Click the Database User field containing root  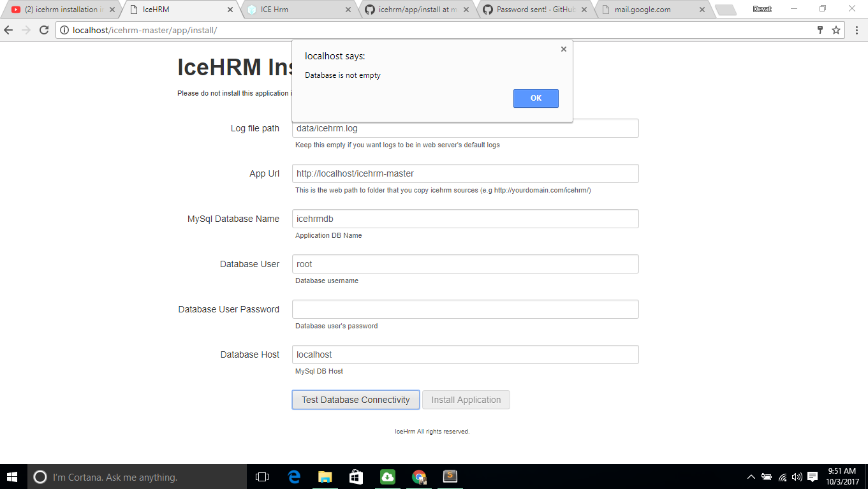click(466, 264)
